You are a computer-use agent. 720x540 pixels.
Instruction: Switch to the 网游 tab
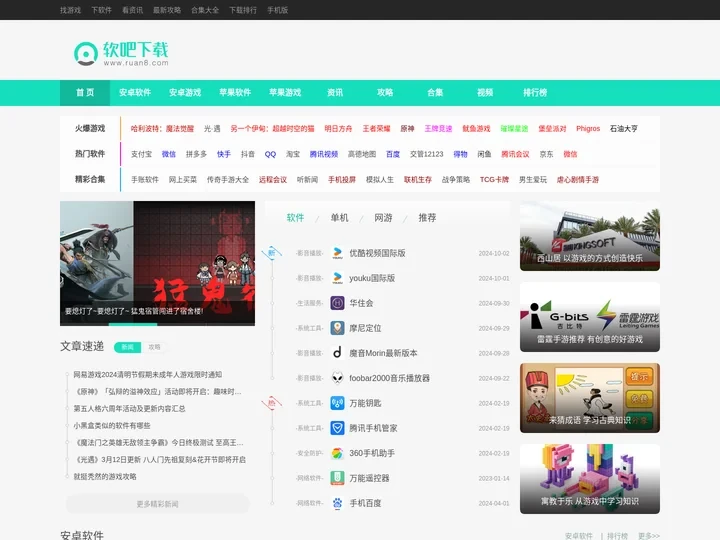coord(383,218)
